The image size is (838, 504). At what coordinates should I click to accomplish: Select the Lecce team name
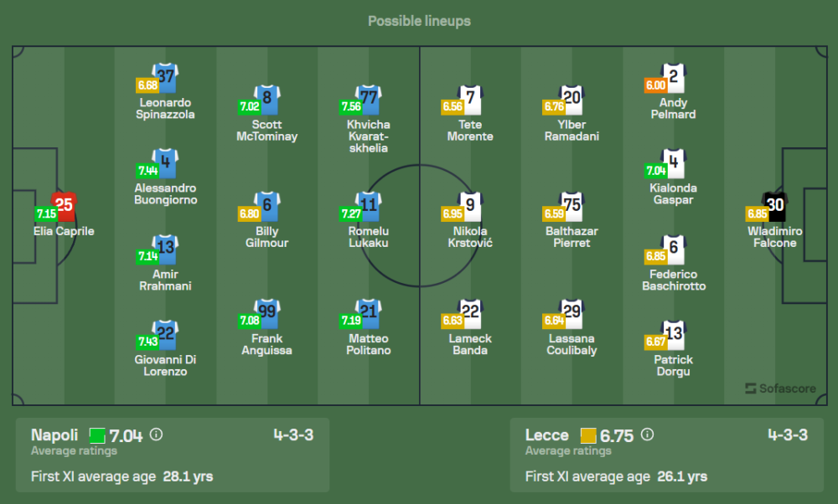pos(546,435)
